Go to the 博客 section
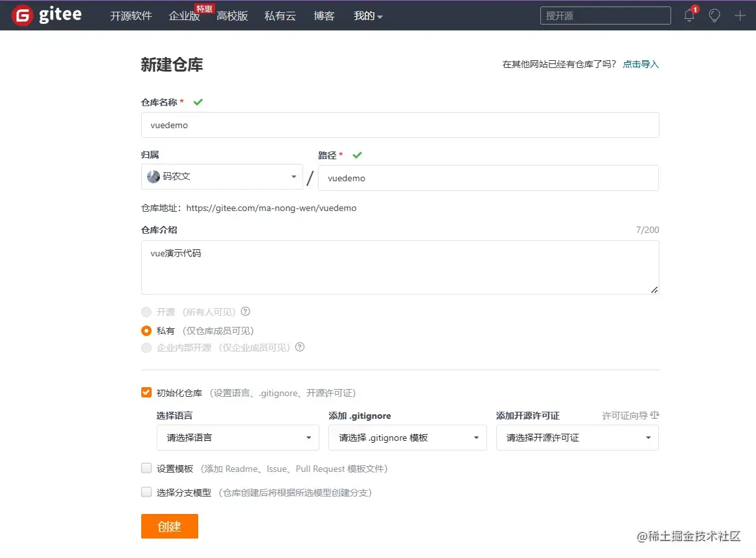 (324, 16)
